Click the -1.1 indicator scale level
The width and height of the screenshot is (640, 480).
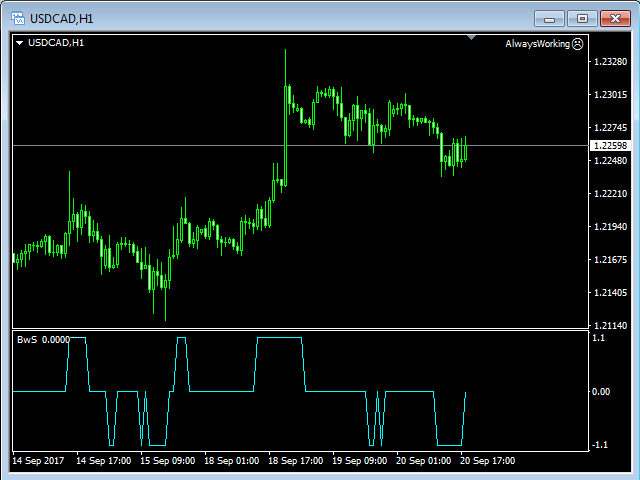(x=601, y=445)
